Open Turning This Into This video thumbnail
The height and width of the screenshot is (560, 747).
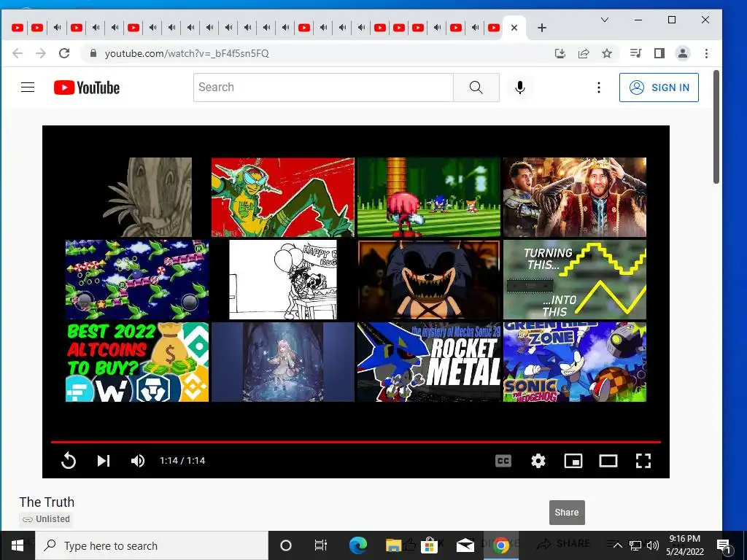[575, 279]
